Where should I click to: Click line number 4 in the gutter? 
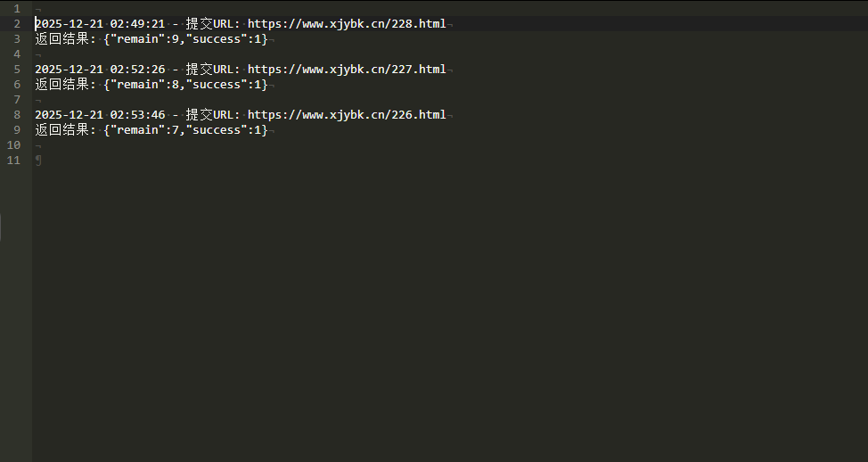16,54
